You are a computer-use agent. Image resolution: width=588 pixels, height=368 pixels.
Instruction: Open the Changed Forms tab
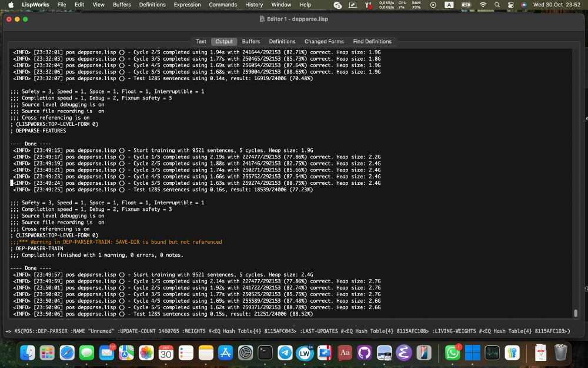pyautogui.click(x=324, y=41)
